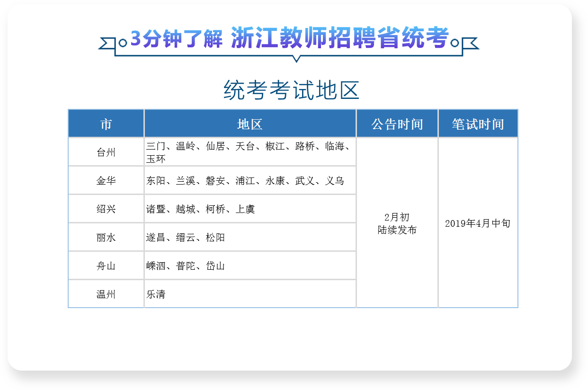Select the 公告时间 column header
588x390 pixels.
click(x=397, y=124)
